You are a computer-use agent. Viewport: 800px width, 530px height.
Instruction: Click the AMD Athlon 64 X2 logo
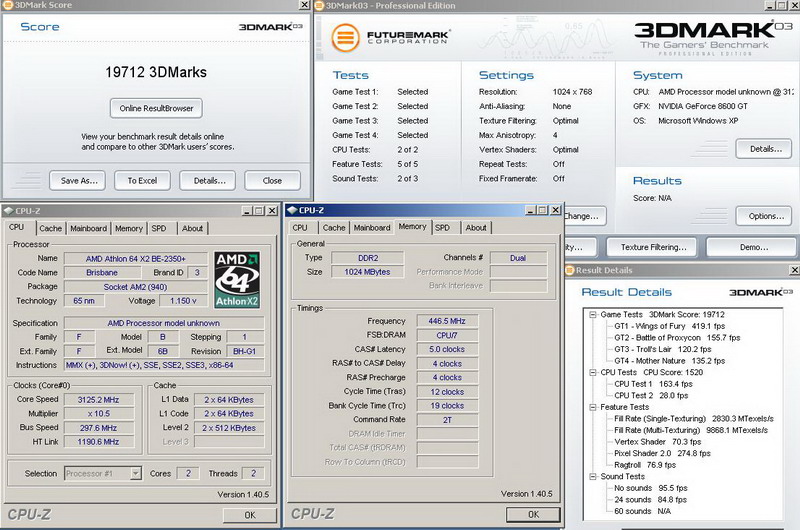tap(237, 280)
